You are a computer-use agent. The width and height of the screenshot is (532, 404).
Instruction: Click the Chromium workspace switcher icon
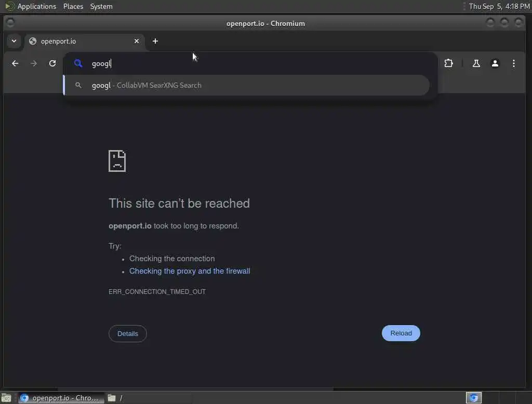tap(474, 398)
